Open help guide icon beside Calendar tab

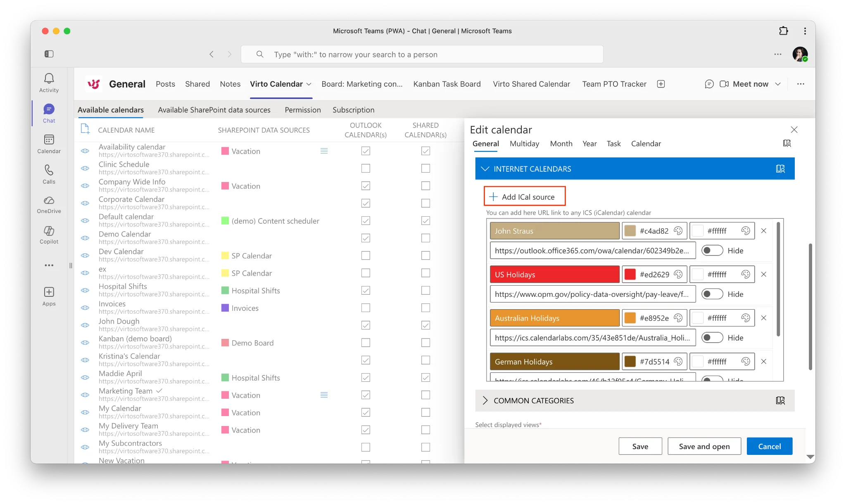click(787, 143)
